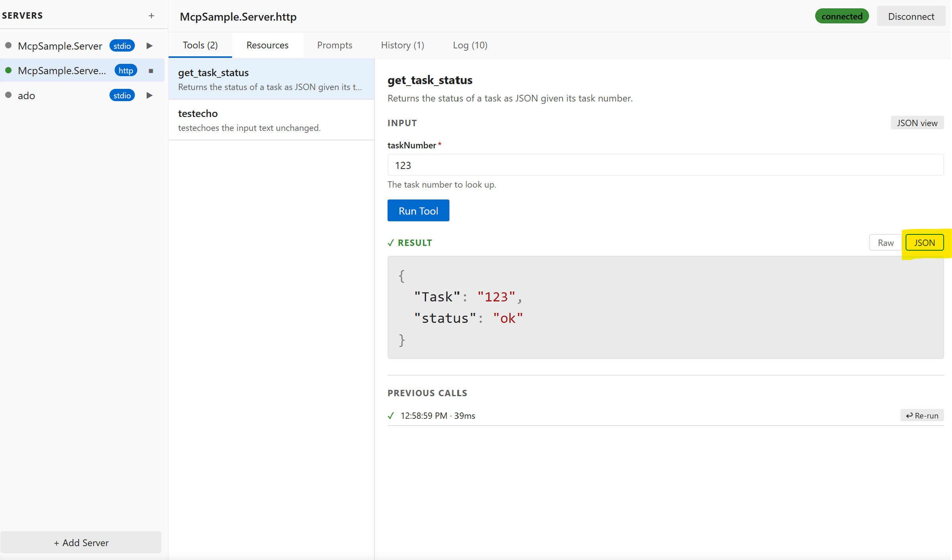Screen dimensions: 952x560
Task: Click the stdio badge next to ado
Action: pos(122,95)
